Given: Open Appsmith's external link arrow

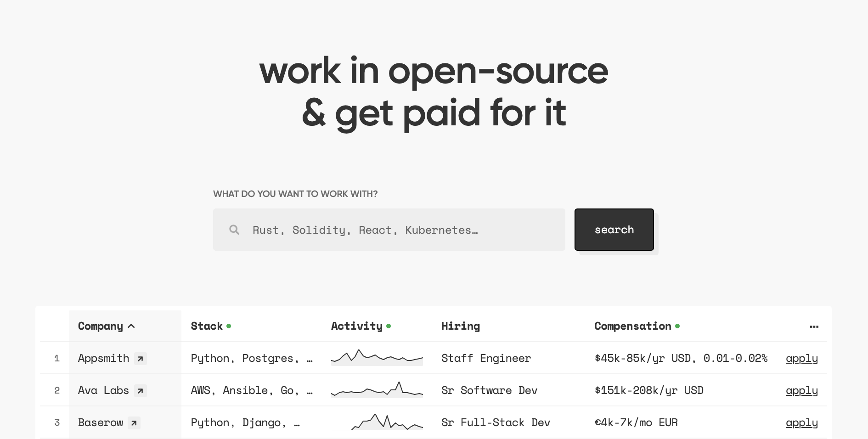Looking at the screenshot, I should point(141,359).
